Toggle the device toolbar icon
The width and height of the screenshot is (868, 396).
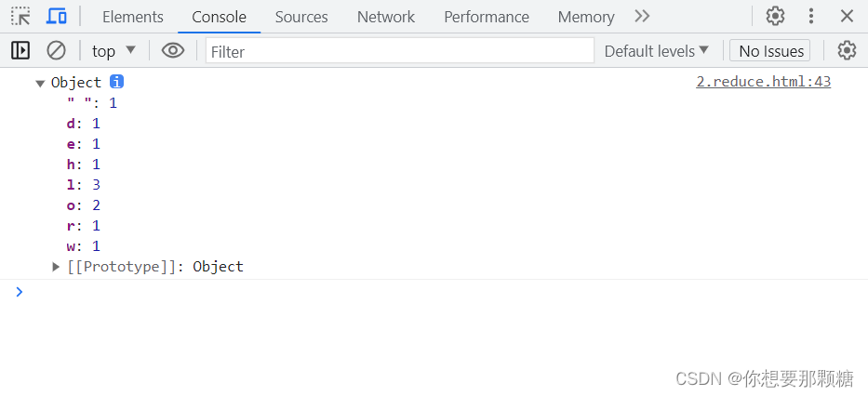(x=56, y=16)
